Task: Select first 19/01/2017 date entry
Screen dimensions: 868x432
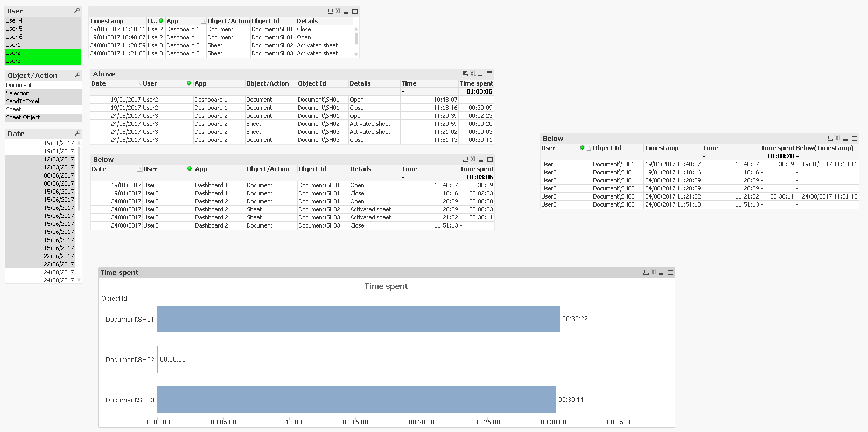Action: click(40, 143)
